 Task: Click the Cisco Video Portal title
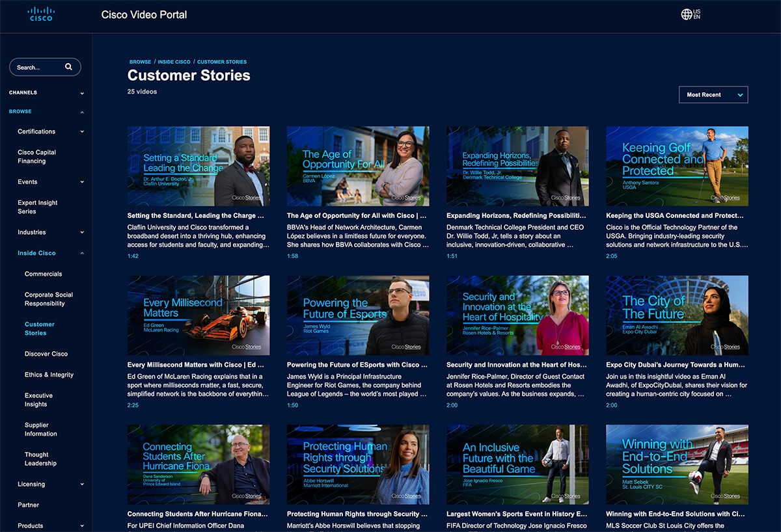point(144,14)
